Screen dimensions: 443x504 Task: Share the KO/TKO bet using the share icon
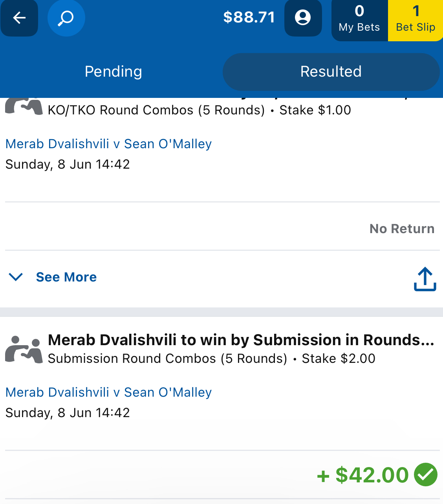[x=425, y=279]
